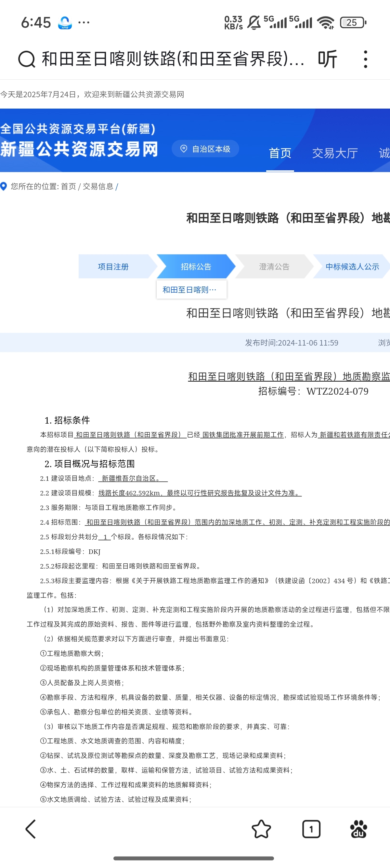Click 交易信息 in the breadcrumb
Viewport: 390px width, 868px height.
pos(98,186)
